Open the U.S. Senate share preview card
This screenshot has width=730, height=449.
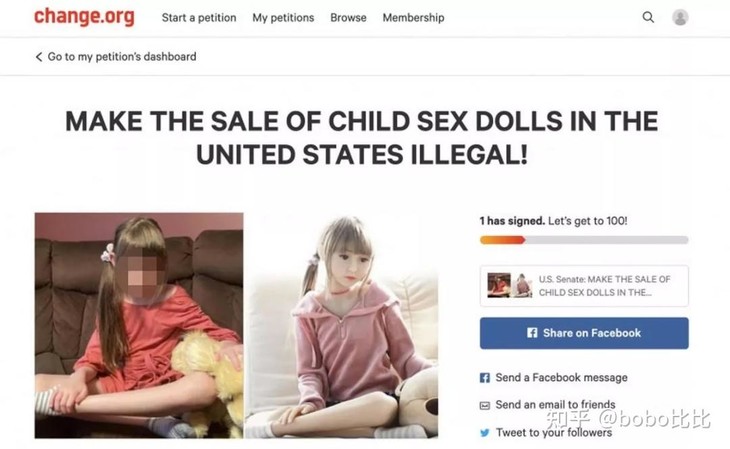[x=584, y=286]
